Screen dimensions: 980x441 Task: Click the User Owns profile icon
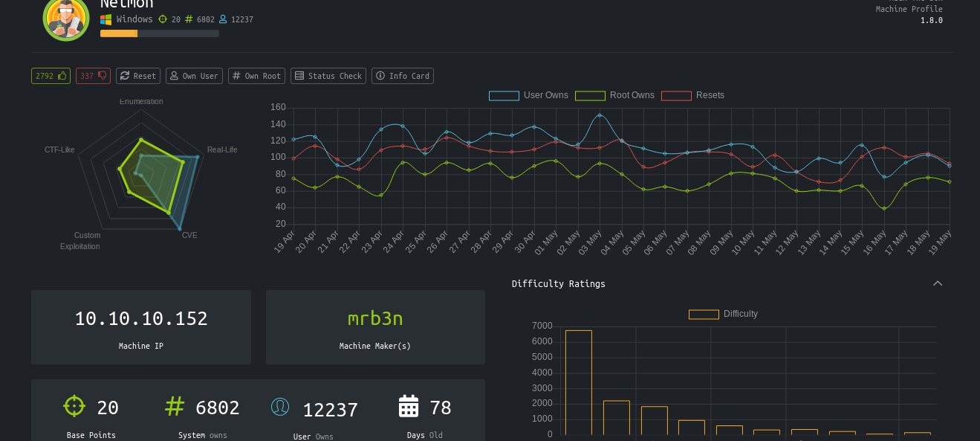(x=280, y=406)
